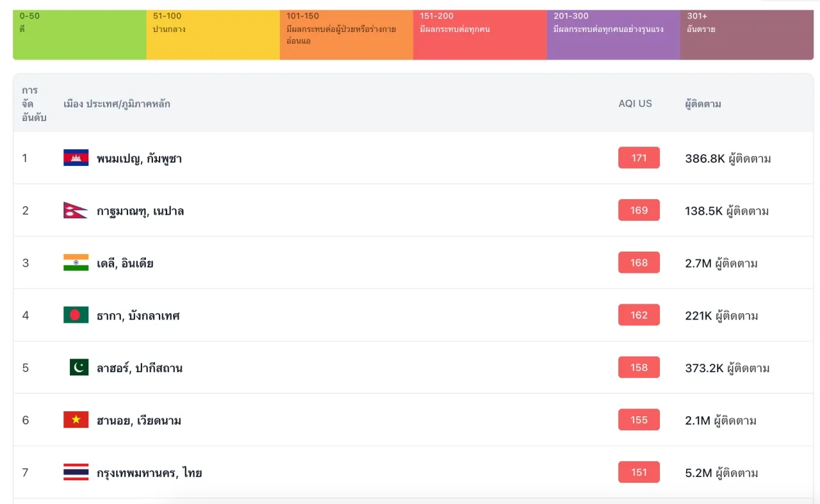820x504 pixels.
Task: Click the Pakistan flag icon
Action: 79,368
